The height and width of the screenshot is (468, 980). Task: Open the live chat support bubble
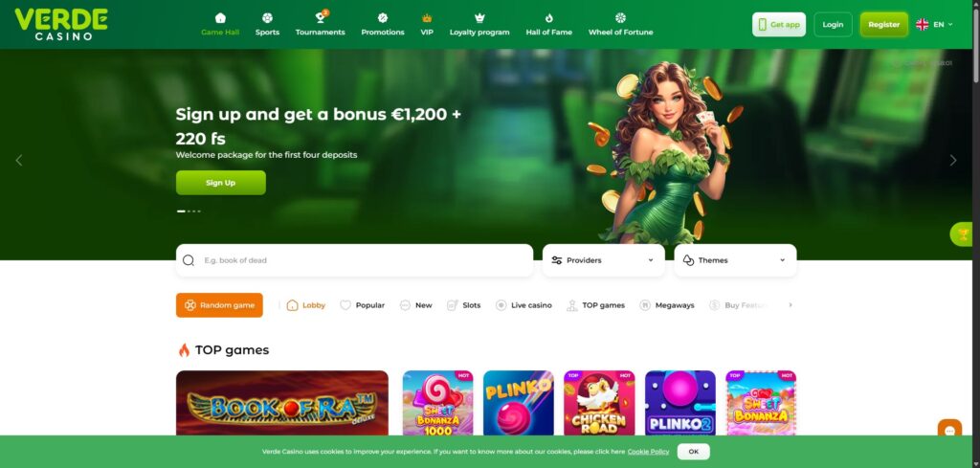[949, 431]
